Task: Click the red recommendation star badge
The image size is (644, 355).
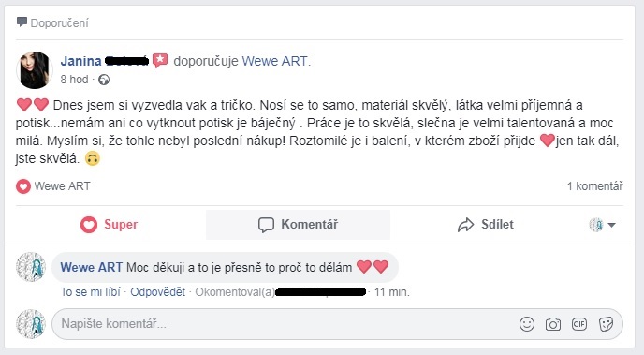Action: [x=160, y=61]
